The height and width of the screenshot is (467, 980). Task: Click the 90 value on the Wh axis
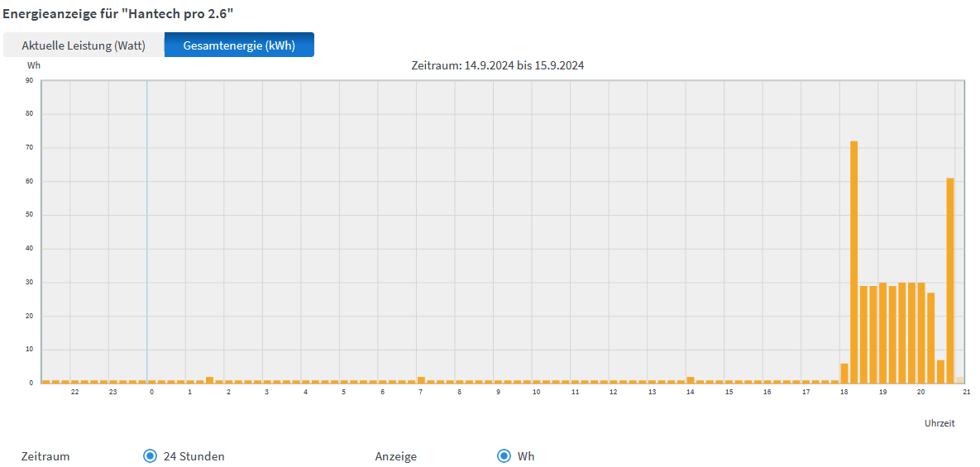pos(29,81)
